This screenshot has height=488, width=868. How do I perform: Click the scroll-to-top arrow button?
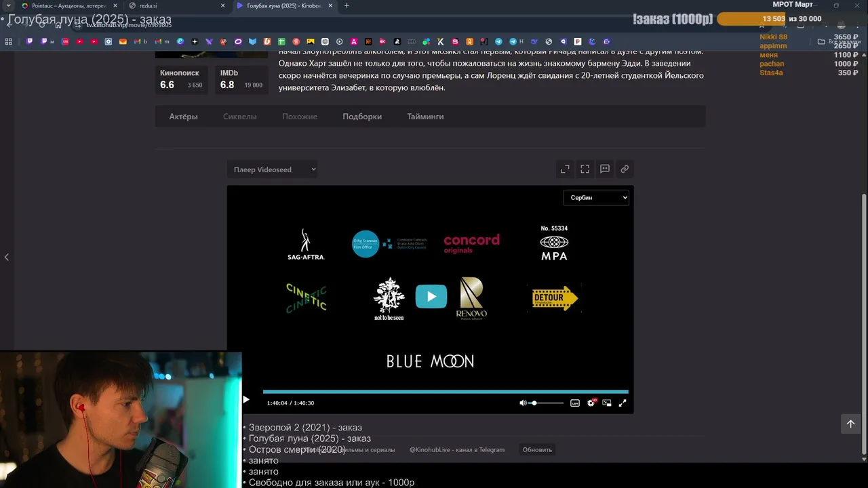(x=850, y=424)
